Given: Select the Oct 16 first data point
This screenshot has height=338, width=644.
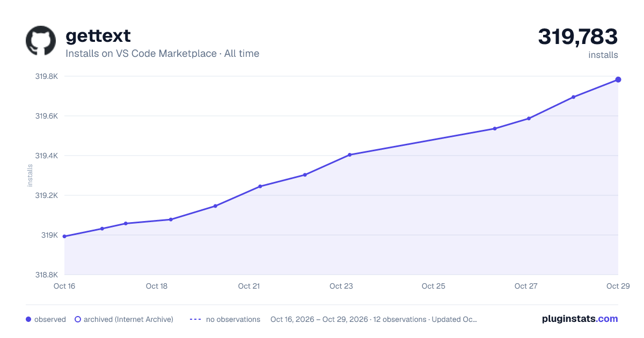Looking at the screenshot, I should [64, 236].
